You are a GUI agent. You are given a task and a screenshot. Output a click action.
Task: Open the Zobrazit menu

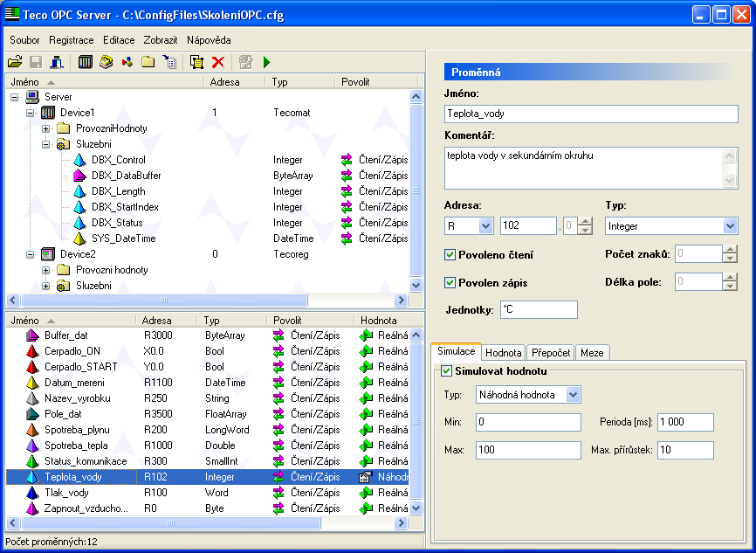tap(161, 40)
